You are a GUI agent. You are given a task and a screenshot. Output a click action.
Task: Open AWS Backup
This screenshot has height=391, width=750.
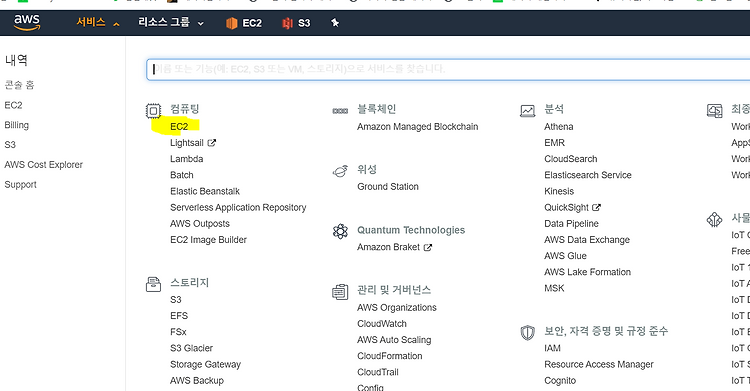[x=197, y=381]
